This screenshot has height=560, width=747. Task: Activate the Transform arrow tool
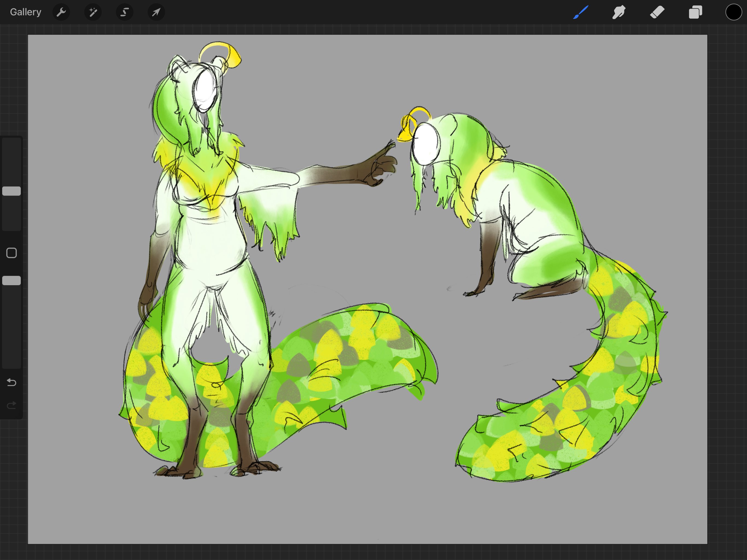[x=156, y=13]
